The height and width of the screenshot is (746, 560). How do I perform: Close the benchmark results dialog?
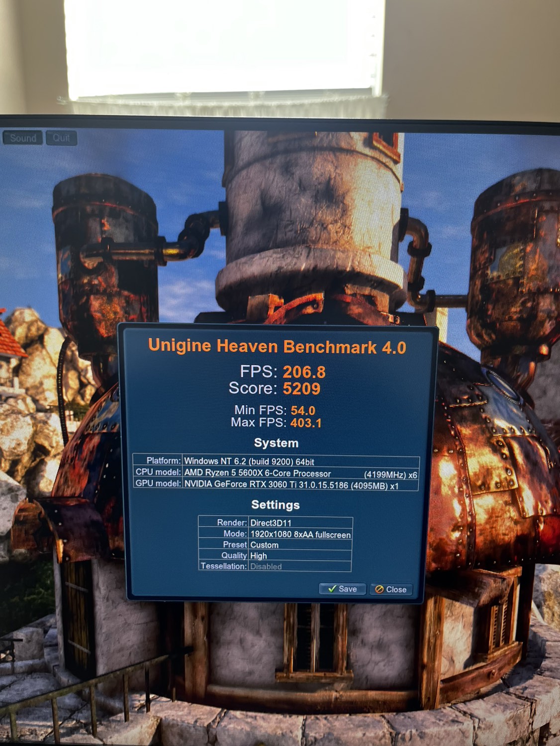tap(391, 589)
